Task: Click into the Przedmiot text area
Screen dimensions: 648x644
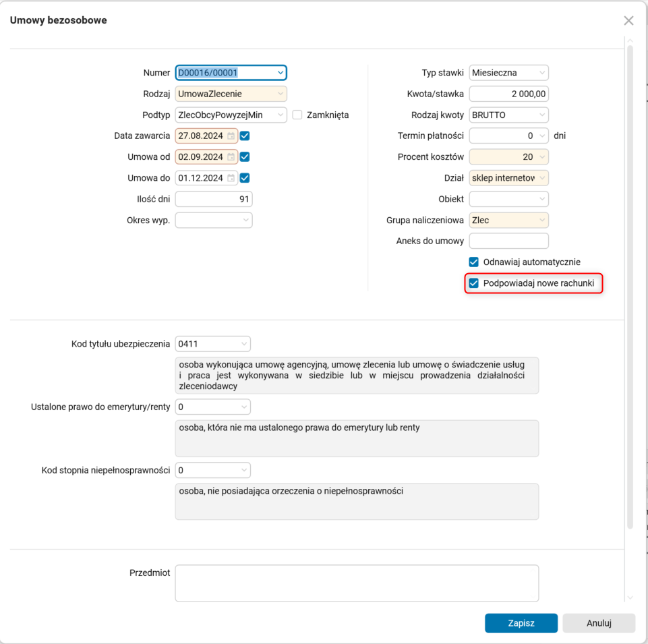Action: 357,583
